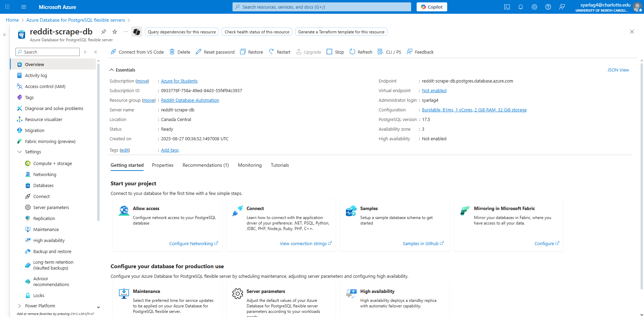Expand the far-left portal panel chevrons
The height and width of the screenshot is (317, 644).
[4, 35]
